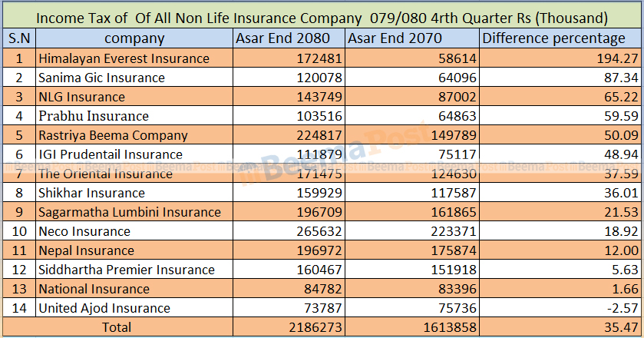Image resolution: width=644 pixels, height=338 pixels.
Task: Click the Sagarmatha Lumbini Insurance cell
Action: tap(130, 212)
